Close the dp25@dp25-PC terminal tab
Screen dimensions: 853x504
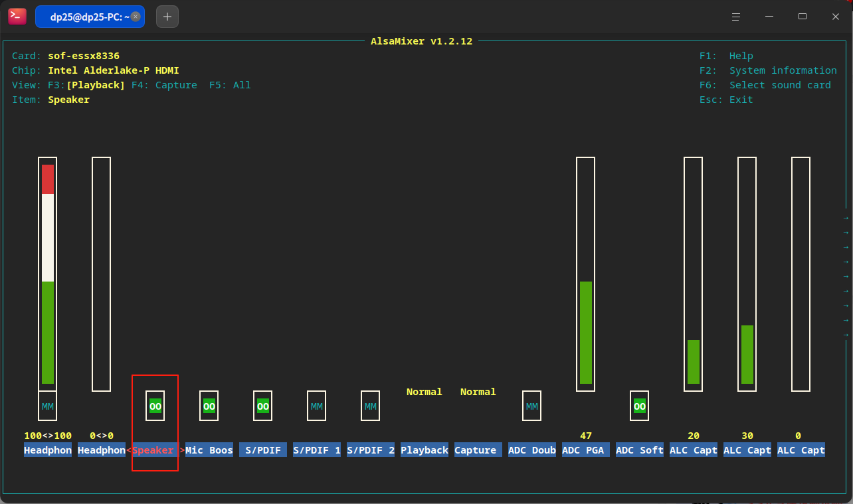click(x=136, y=17)
